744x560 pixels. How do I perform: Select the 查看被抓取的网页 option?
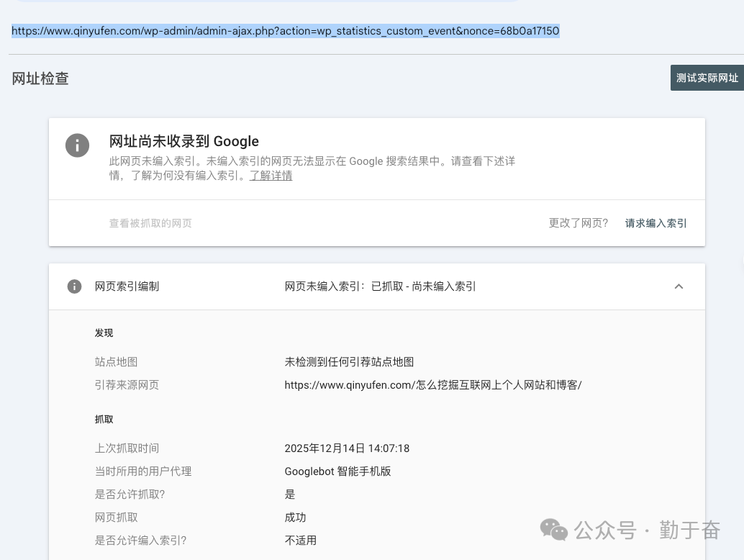click(x=150, y=223)
